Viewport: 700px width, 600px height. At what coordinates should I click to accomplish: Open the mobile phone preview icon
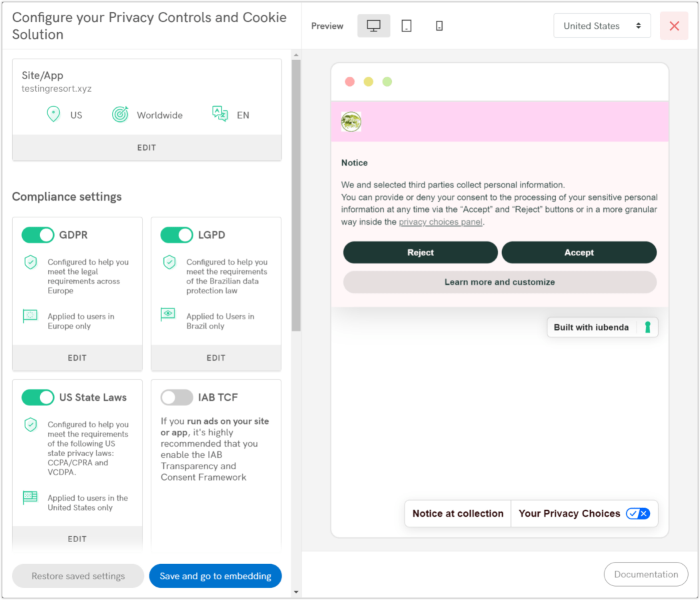(x=438, y=25)
